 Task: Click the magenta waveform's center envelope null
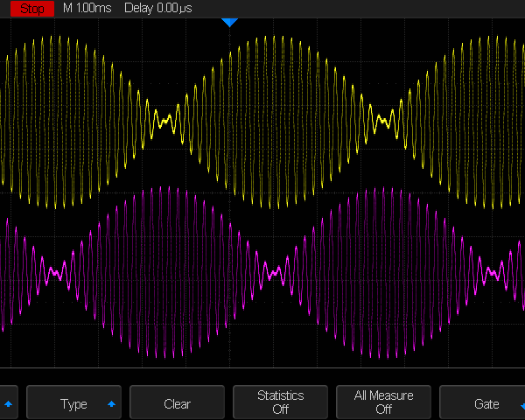coord(275,274)
